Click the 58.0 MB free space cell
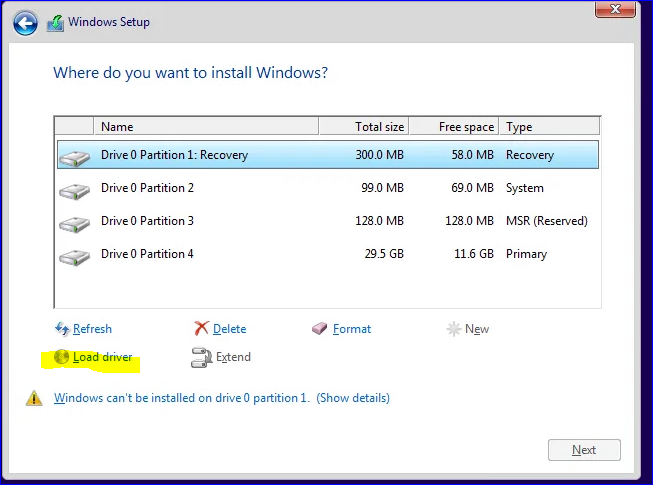The width and height of the screenshot is (653, 485). [473, 154]
